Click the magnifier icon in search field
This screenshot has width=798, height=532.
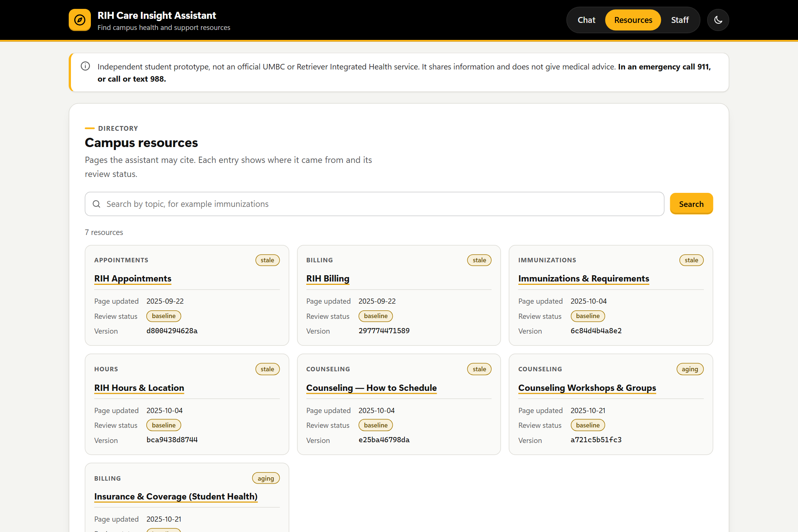click(96, 204)
